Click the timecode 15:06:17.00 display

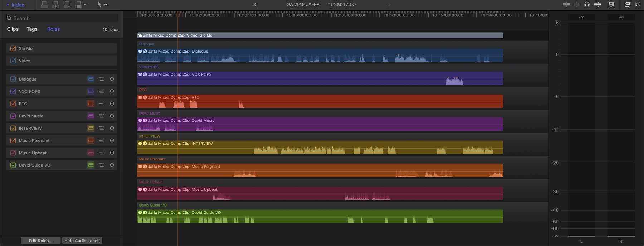(342, 4)
